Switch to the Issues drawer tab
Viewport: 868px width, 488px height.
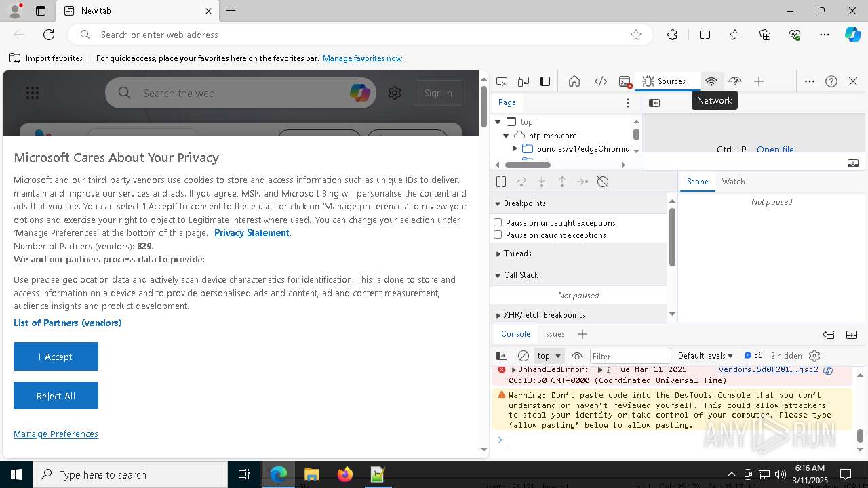(554, 334)
